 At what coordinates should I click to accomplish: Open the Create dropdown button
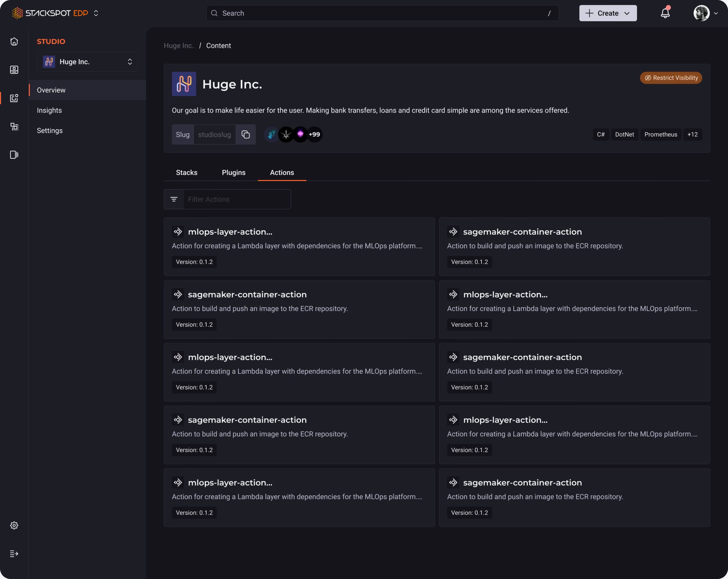pos(608,13)
